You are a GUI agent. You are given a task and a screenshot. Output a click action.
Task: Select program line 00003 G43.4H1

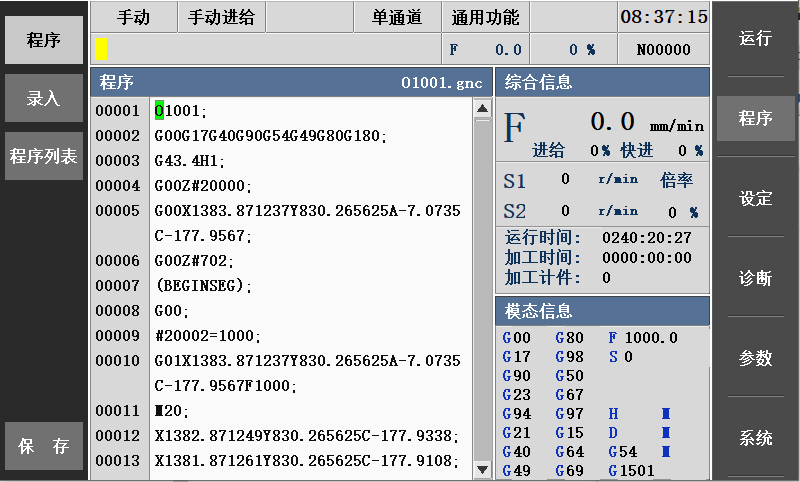[x=189, y=161]
